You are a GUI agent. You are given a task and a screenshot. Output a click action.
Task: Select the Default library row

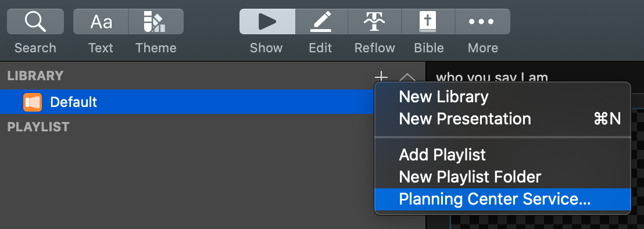click(187, 102)
